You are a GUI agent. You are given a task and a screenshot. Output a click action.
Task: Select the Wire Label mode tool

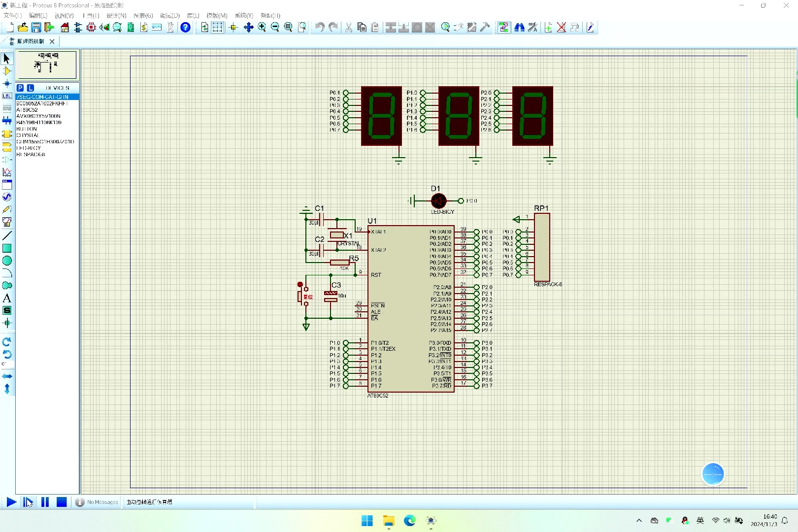pyautogui.click(x=7, y=96)
